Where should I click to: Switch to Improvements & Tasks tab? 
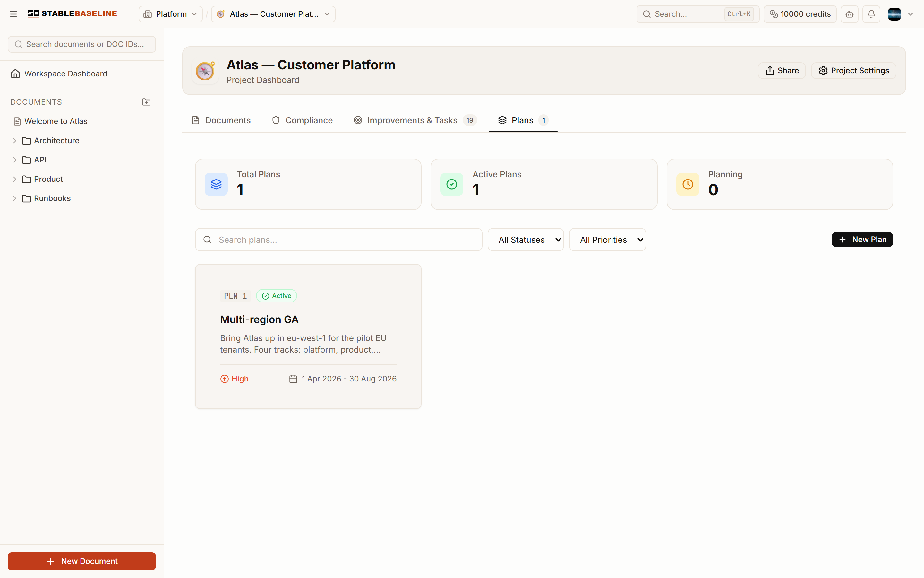coord(415,120)
